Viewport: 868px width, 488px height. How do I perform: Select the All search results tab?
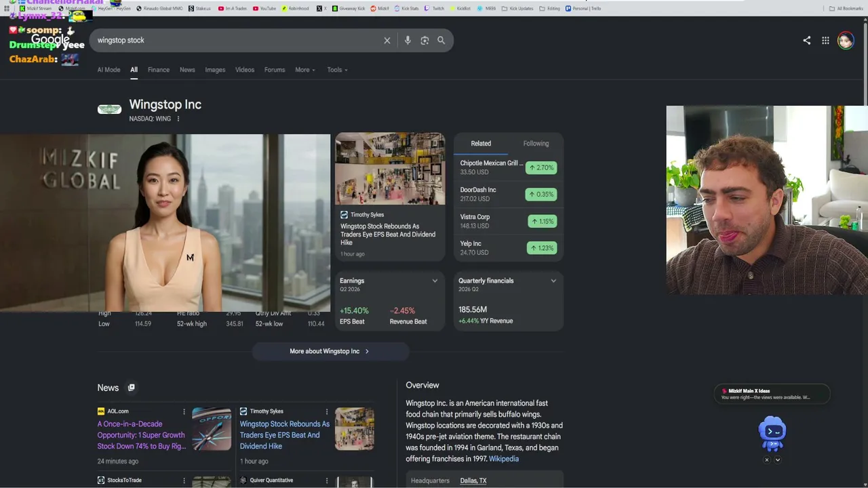pyautogui.click(x=134, y=70)
